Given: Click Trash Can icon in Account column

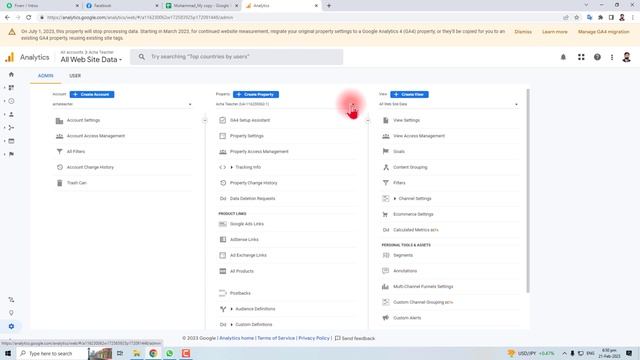Looking at the screenshot, I should click(60, 183).
